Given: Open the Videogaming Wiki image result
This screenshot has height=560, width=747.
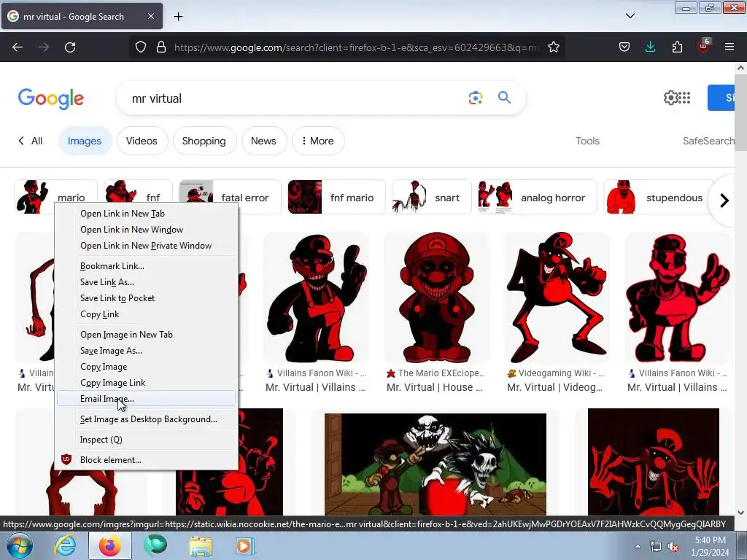Looking at the screenshot, I should tap(557, 297).
